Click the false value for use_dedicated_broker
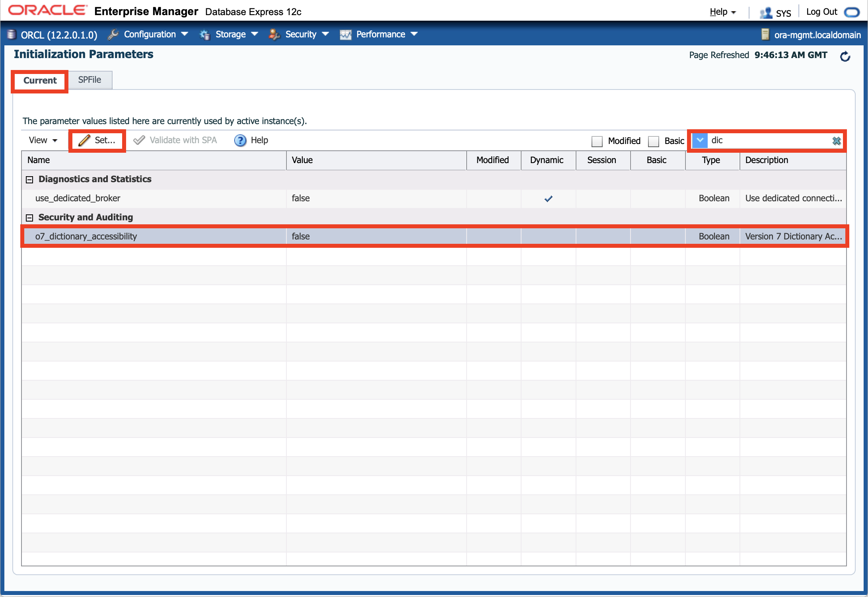The width and height of the screenshot is (868, 597). coord(301,198)
